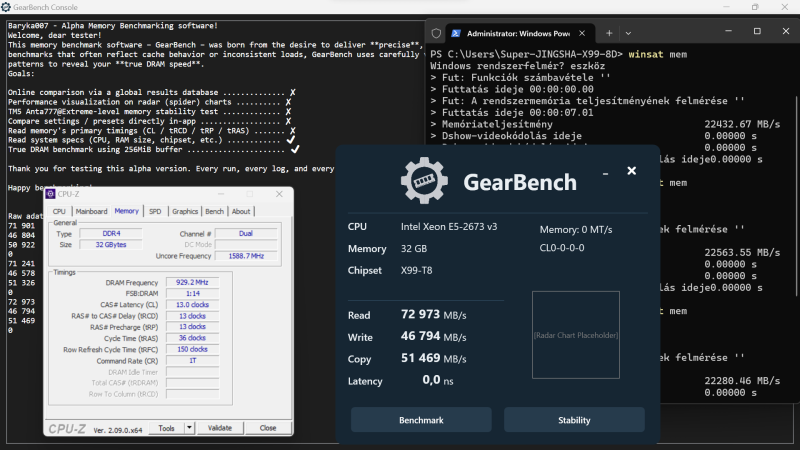Screen dimensions: 800x450
Task: Click PowerShell tab icon
Action: tap(456, 33)
